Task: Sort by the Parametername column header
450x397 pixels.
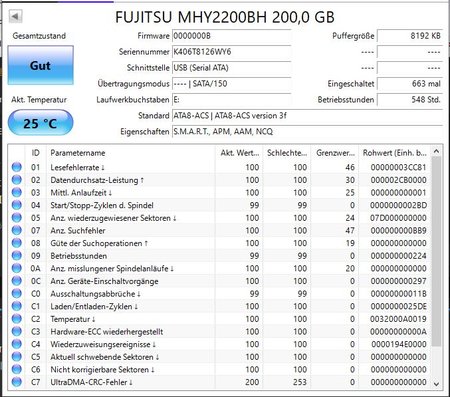Action: [x=131, y=153]
